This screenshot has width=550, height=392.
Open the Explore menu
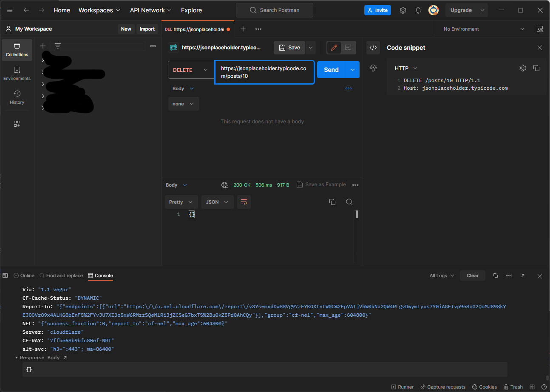point(191,10)
